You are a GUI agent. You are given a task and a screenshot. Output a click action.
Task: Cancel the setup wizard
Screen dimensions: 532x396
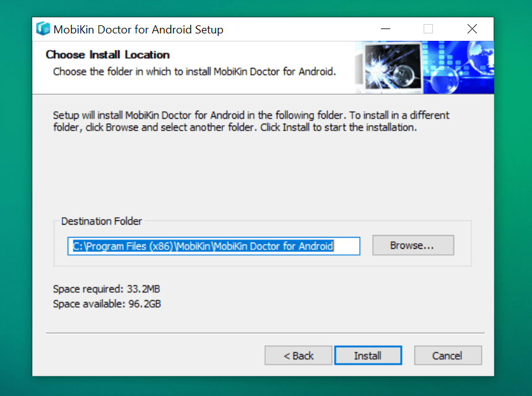coord(448,355)
